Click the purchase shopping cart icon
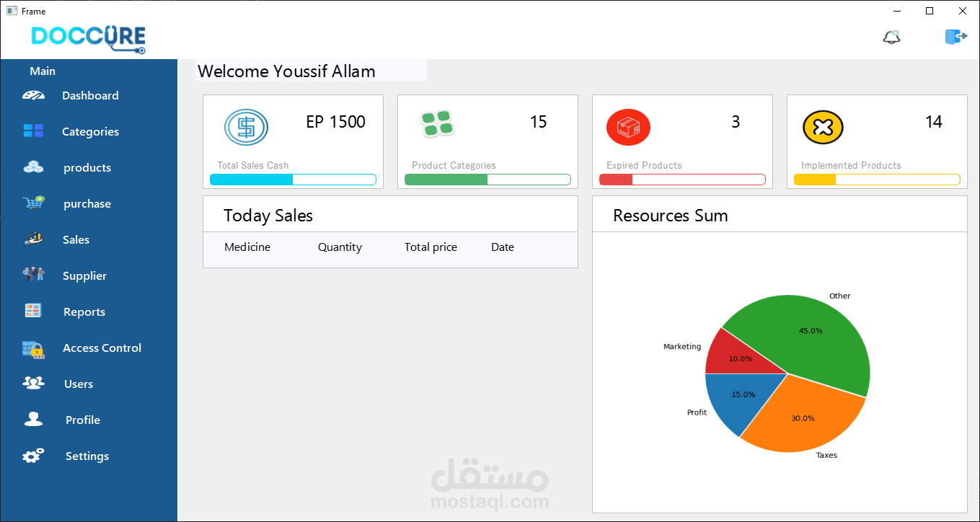The image size is (980, 522). click(33, 203)
